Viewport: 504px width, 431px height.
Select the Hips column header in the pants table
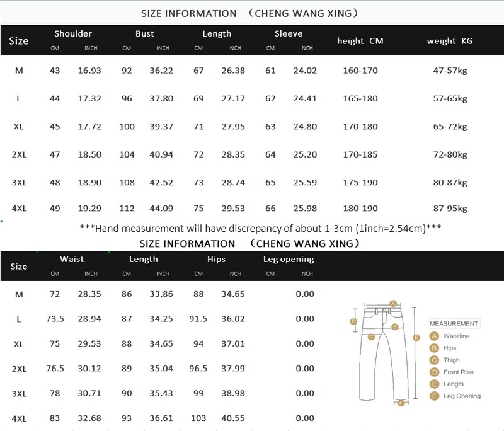tap(216, 259)
